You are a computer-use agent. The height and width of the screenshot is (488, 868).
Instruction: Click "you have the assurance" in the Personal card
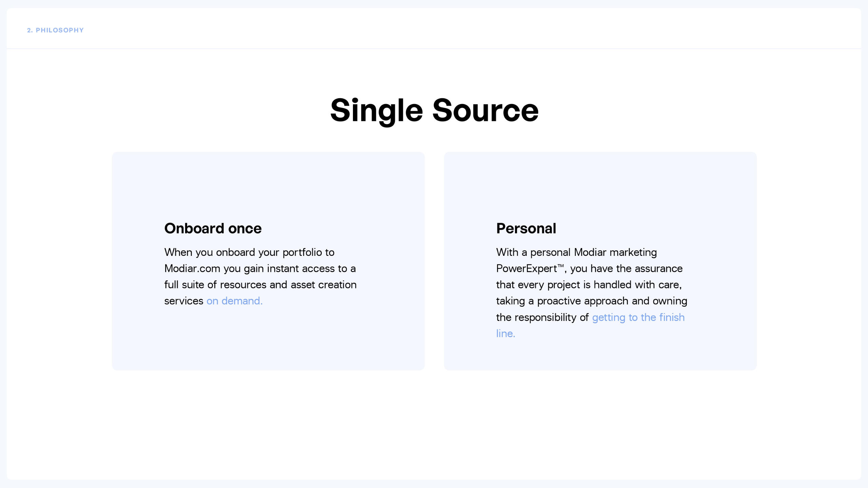(x=626, y=268)
